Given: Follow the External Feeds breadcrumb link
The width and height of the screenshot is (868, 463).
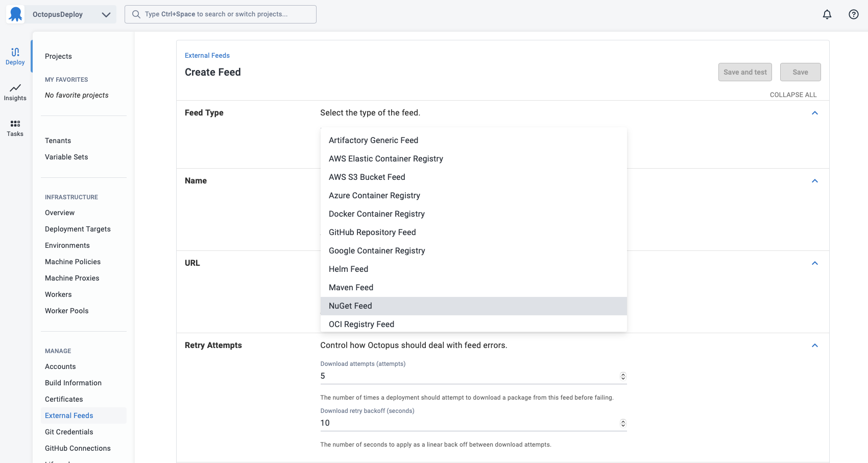Looking at the screenshot, I should (x=207, y=55).
